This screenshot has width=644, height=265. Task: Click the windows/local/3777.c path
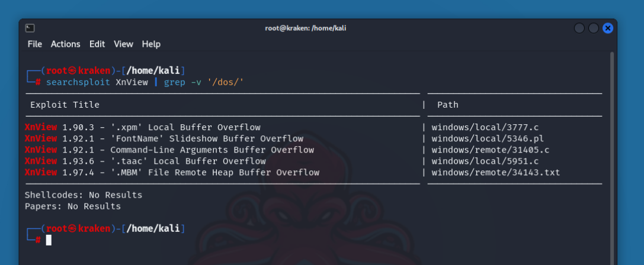pos(485,127)
